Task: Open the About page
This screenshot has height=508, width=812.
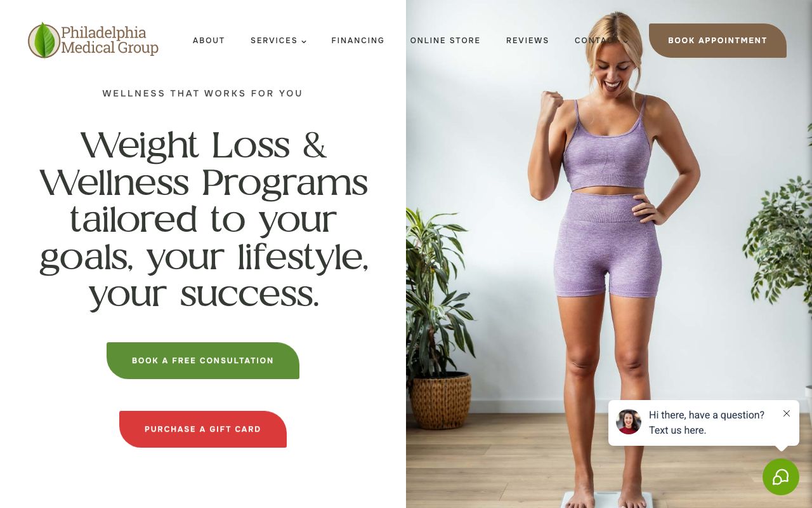Action: pyautogui.click(x=209, y=41)
